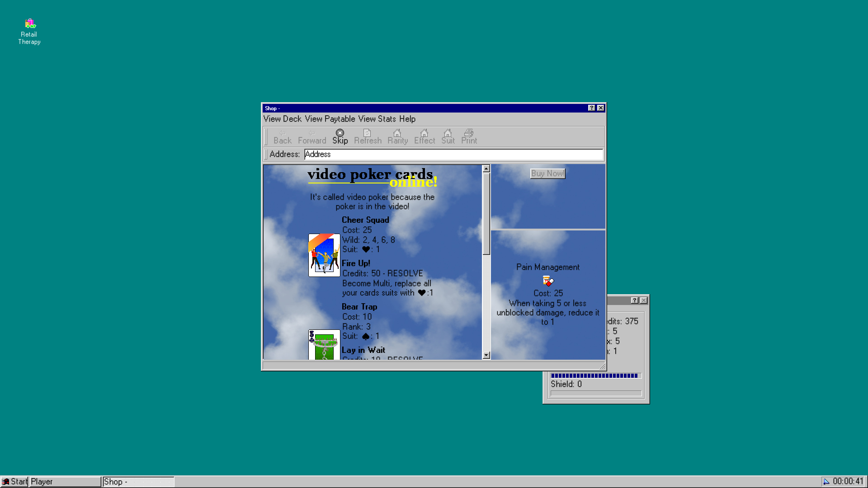Click the shop page scrollbar thumb

pyautogui.click(x=486, y=214)
